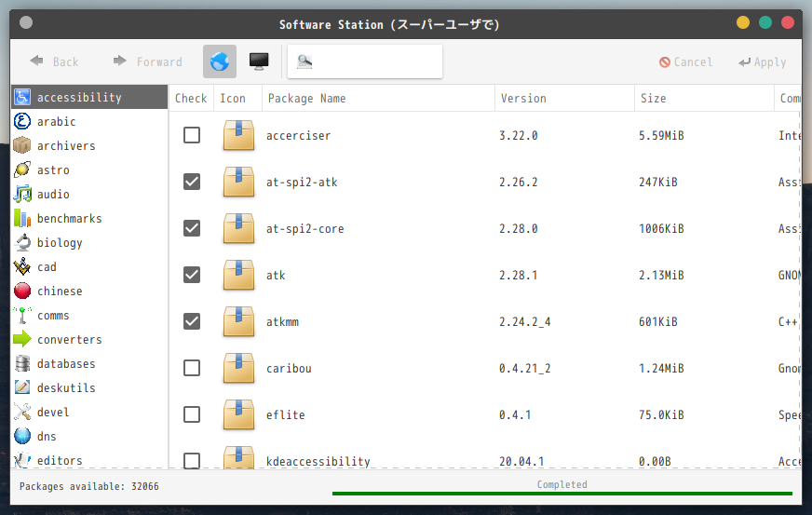
Task: Sort by Version column header
Action: 565,99
